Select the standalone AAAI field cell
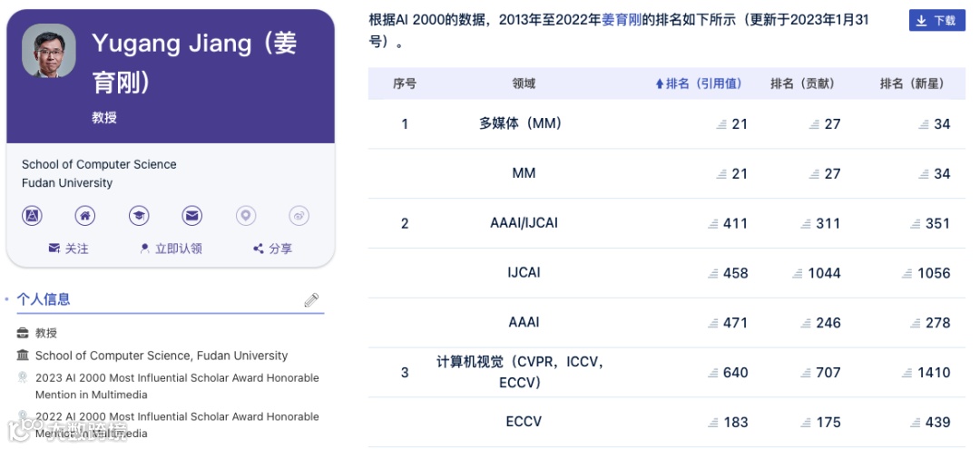The height and width of the screenshot is (449, 980). (524, 322)
